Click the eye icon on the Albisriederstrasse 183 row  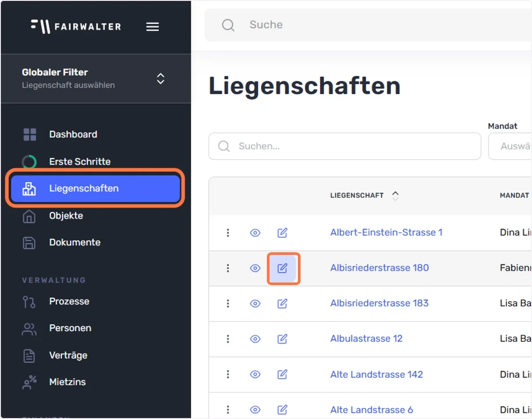[255, 304]
